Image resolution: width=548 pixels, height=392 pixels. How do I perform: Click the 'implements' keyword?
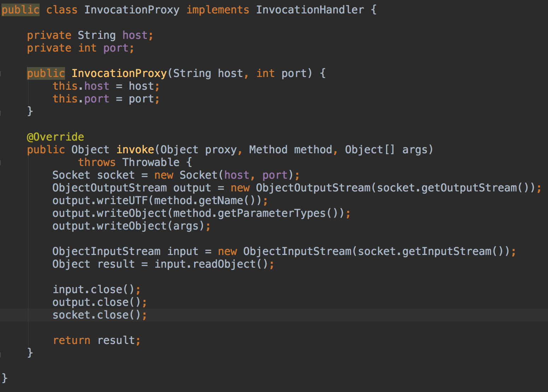218,10
